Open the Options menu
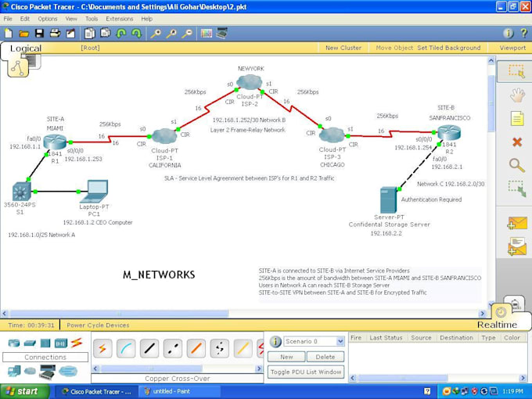Image resolution: width=532 pixels, height=399 pixels. tap(48, 19)
